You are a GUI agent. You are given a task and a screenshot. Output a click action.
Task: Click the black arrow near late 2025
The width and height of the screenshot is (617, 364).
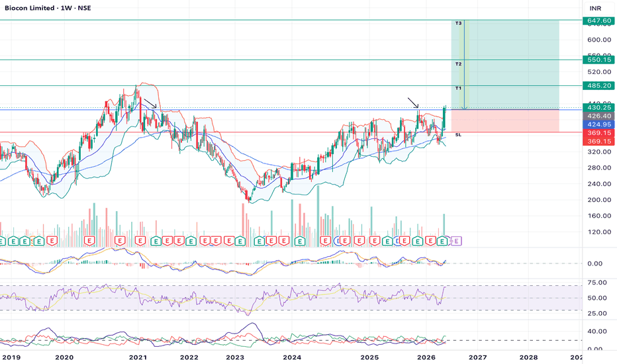tap(413, 103)
